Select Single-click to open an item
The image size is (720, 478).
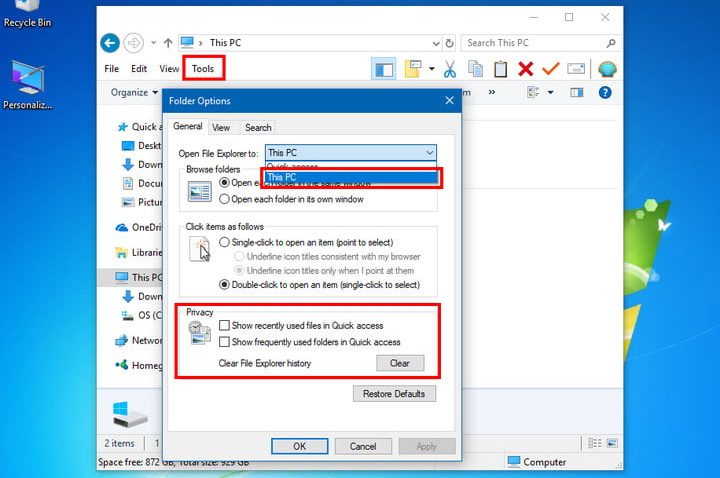224,242
